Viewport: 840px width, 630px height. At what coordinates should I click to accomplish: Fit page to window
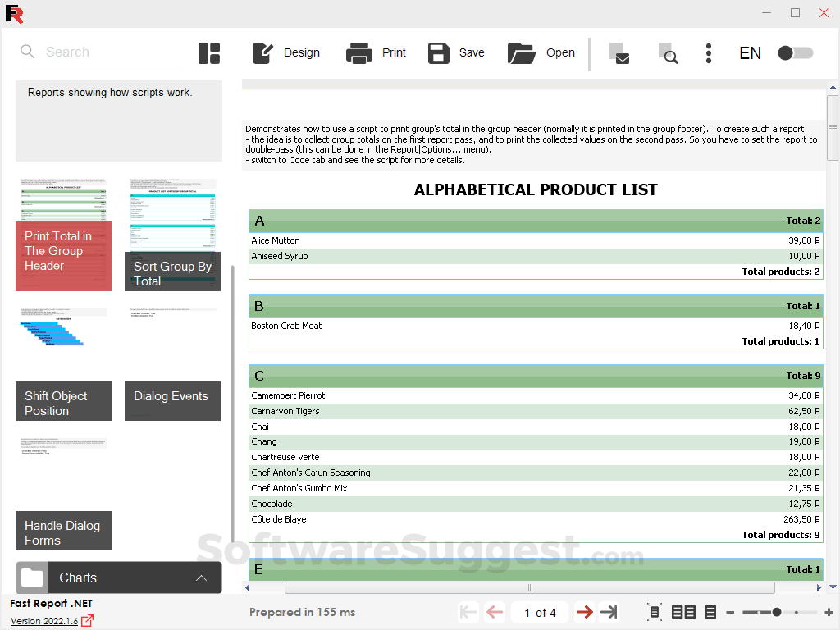tap(654, 612)
